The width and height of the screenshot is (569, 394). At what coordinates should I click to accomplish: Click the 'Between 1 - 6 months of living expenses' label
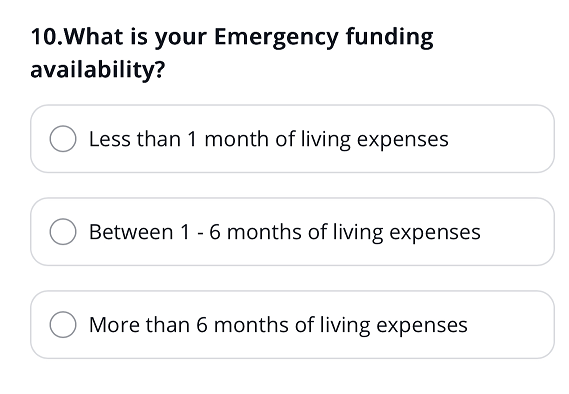pos(285,232)
